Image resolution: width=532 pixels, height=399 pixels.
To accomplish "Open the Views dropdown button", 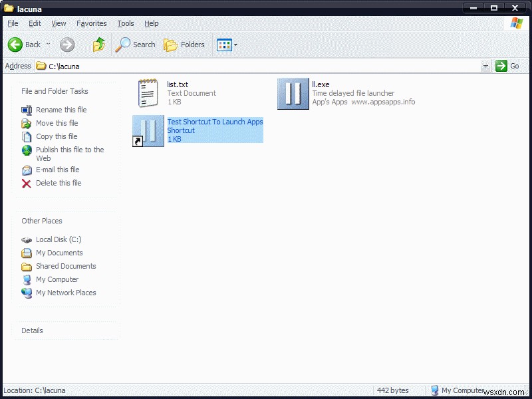I will (x=227, y=45).
